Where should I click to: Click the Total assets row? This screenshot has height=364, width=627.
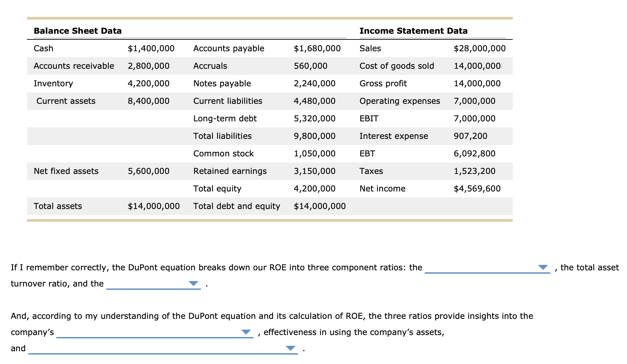(x=58, y=206)
